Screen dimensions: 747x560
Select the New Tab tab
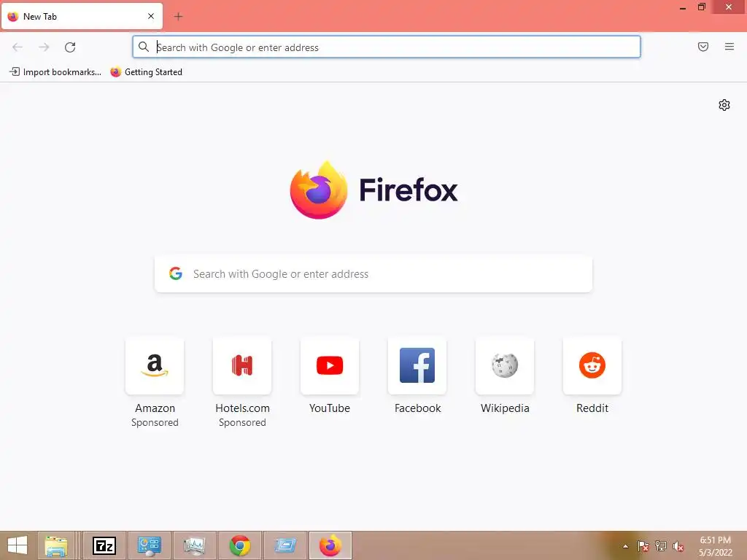[x=82, y=16]
